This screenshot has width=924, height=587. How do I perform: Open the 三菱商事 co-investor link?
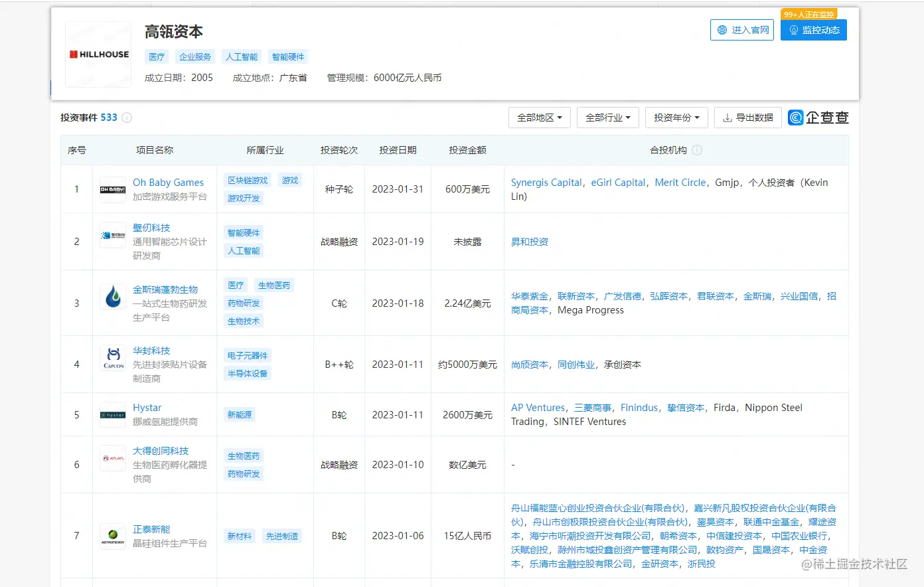click(x=593, y=408)
